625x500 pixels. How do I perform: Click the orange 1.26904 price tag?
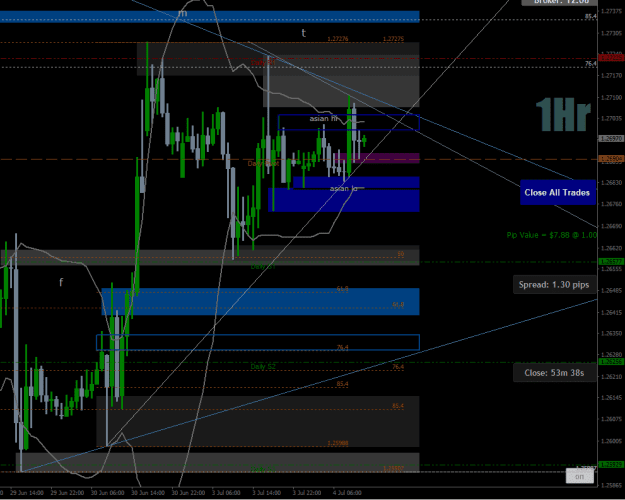click(x=611, y=159)
